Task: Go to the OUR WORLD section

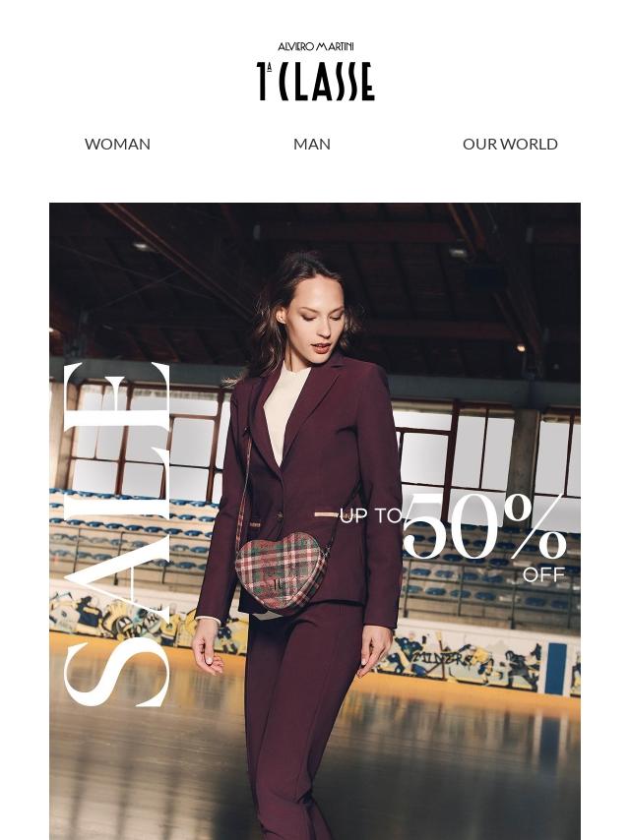Action: point(510,145)
